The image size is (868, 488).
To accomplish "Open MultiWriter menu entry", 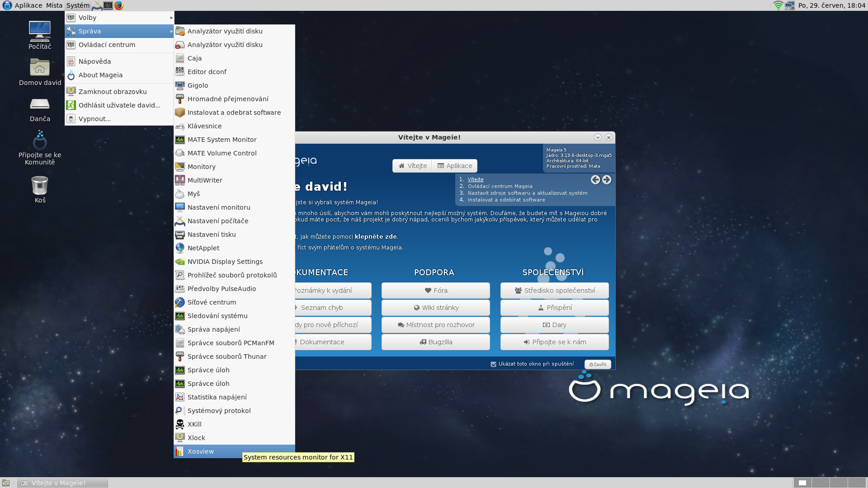I will pyautogui.click(x=234, y=180).
